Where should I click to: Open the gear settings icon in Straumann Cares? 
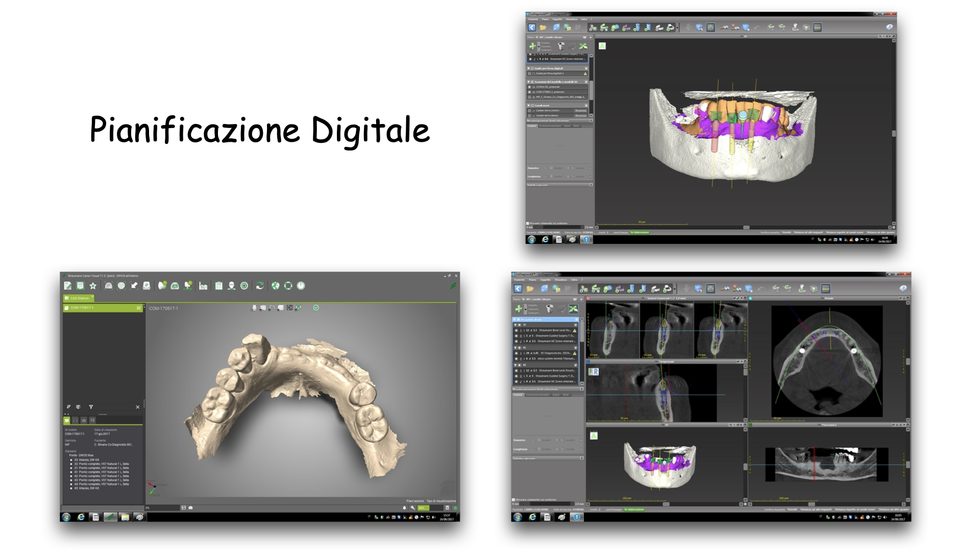tap(244, 286)
